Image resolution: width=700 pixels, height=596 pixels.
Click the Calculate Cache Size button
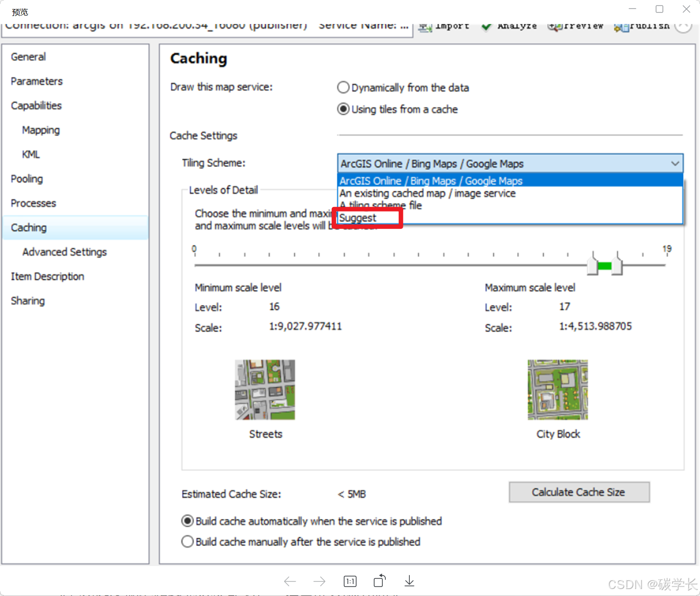(578, 492)
